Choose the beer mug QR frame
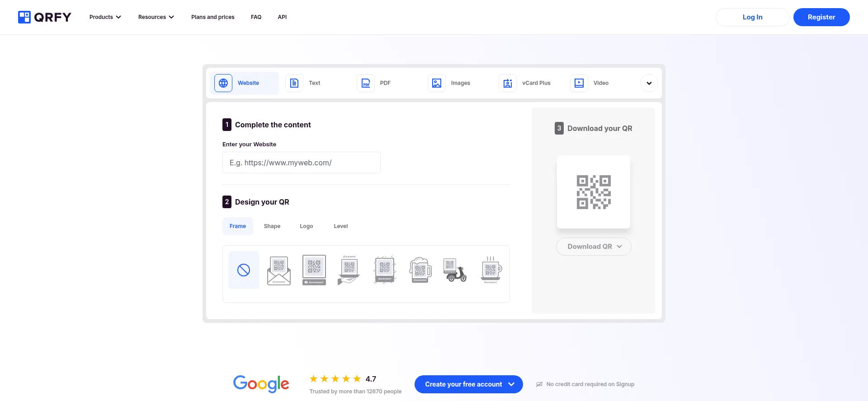868x401 pixels. [420, 270]
